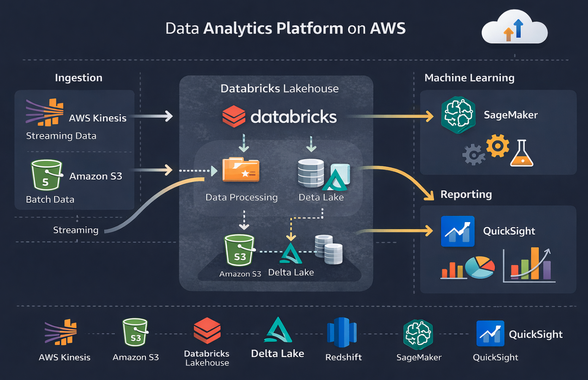Select the Databricks Lakehouse icon in the legend row
Viewport: 588px width, 380px height.
(x=207, y=331)
